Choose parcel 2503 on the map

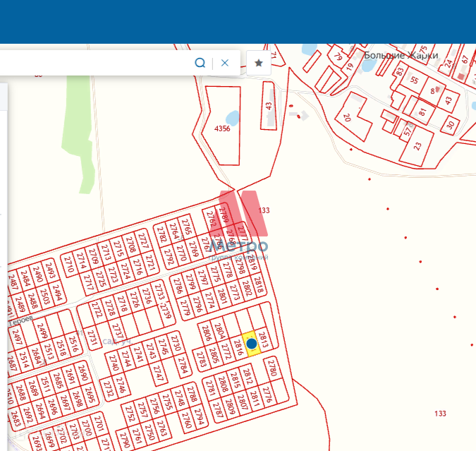click(44, 296)
